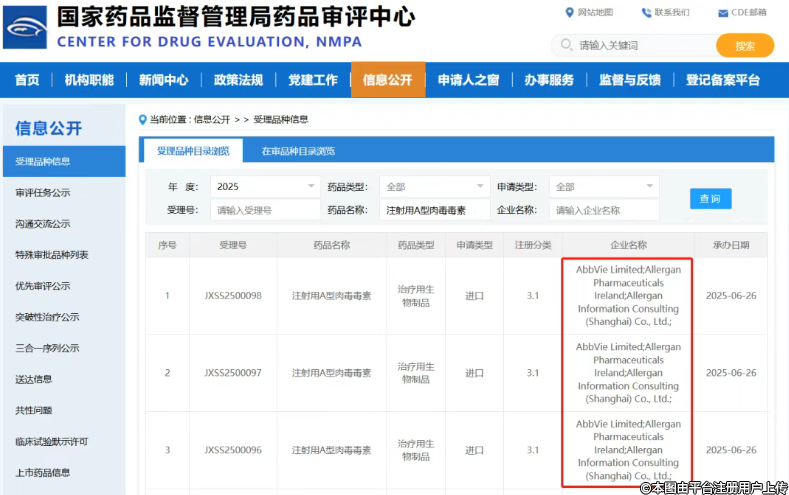Open the 网站地图 site map icon link
789x495 pixels.
point(570,12)
